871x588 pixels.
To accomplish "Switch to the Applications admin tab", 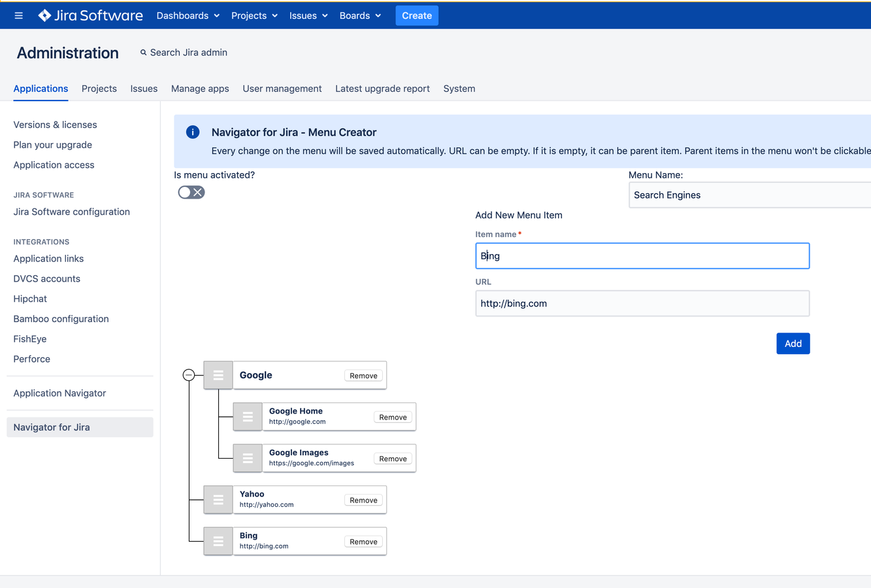I will click(41, 89).
